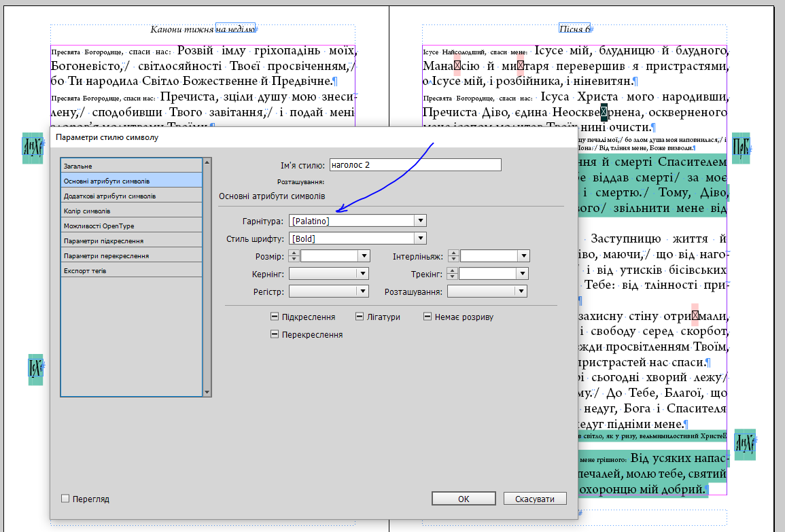The width and height of the screenshot is (785, 532).
Task: Open the Інтерліньяж leading dropdown
Action: 523,255
